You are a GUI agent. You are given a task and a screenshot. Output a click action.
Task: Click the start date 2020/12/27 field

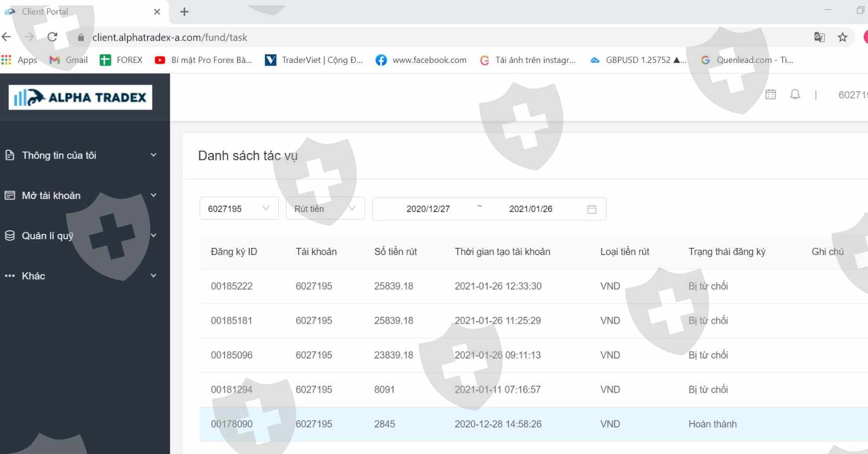coord(428,209)
